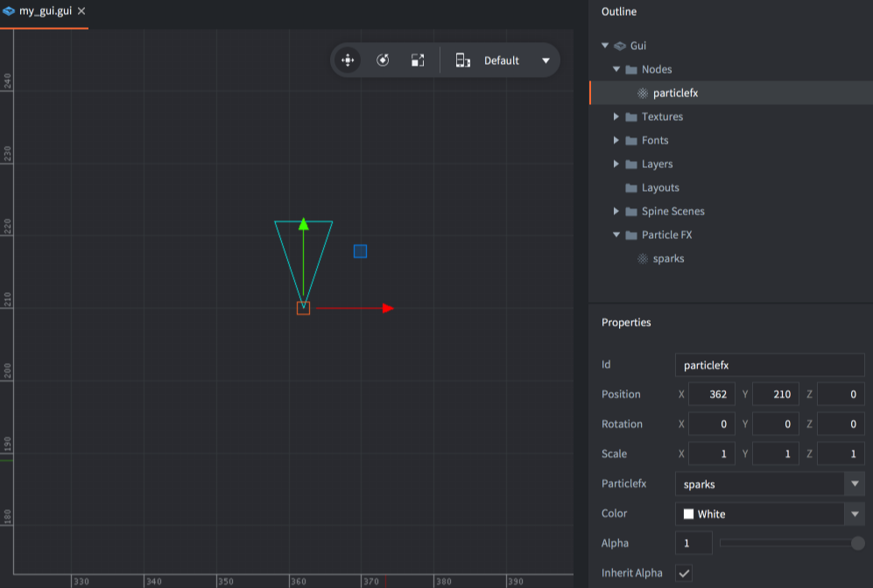Click the Gui scene icon in the Outline

(620, 45)
